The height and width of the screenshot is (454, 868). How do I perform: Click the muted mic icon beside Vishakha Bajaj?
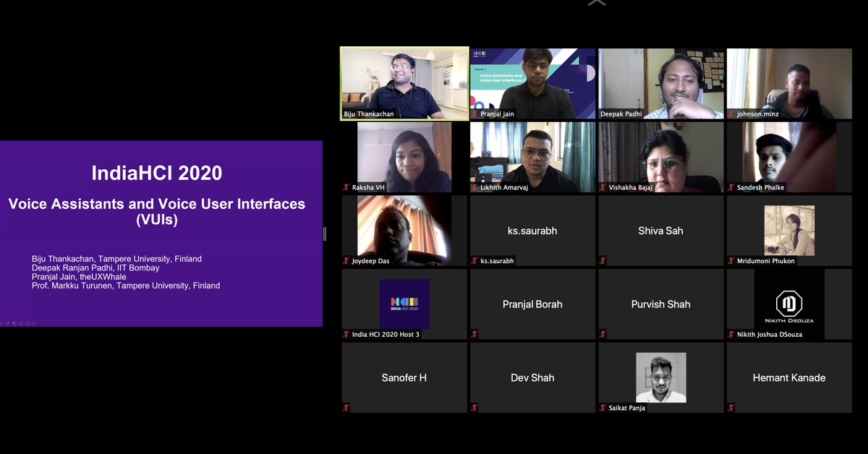point(603,188)
